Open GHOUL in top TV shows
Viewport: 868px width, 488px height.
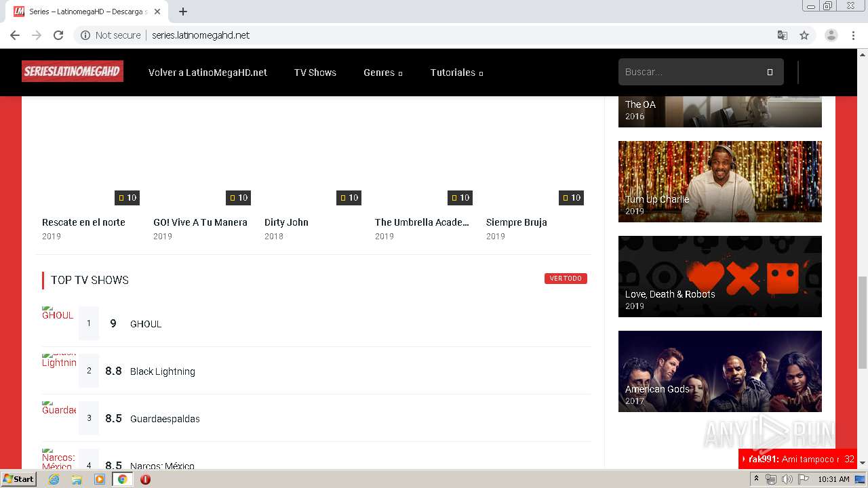(x=146, y=324)
